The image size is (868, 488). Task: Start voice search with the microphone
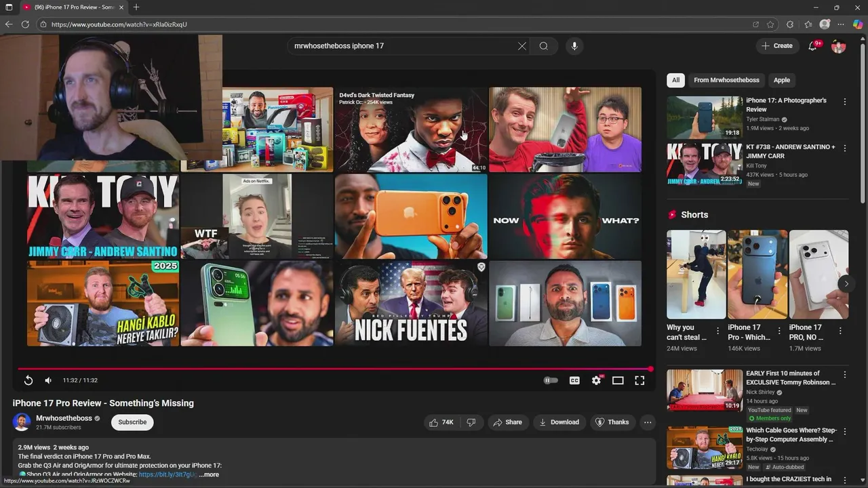click(x=574, y=46)
